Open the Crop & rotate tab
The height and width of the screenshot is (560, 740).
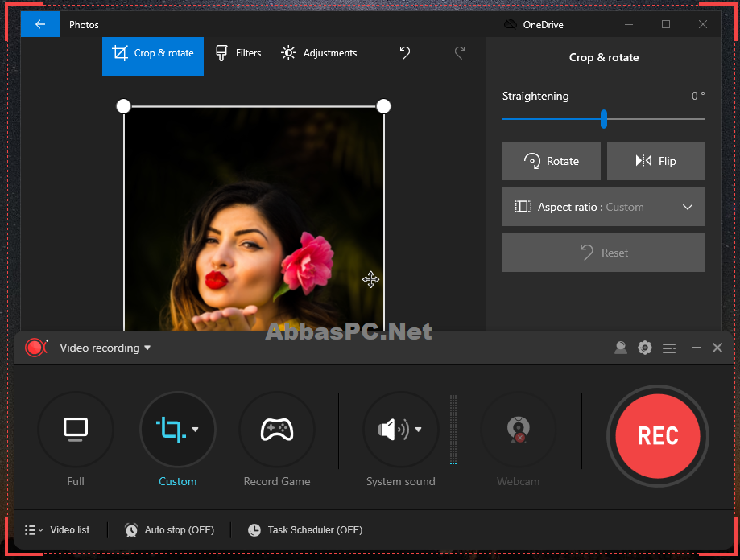[153, 56]
